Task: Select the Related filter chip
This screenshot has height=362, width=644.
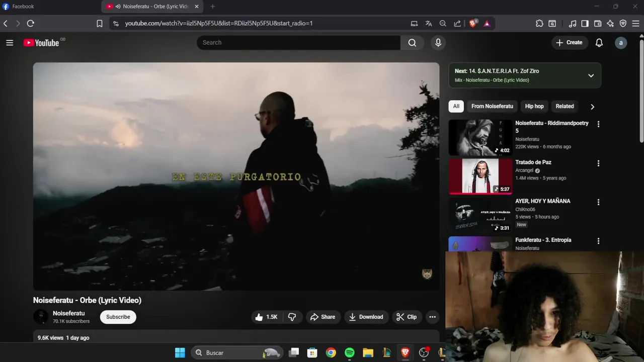Action: [x=565, y=106]
